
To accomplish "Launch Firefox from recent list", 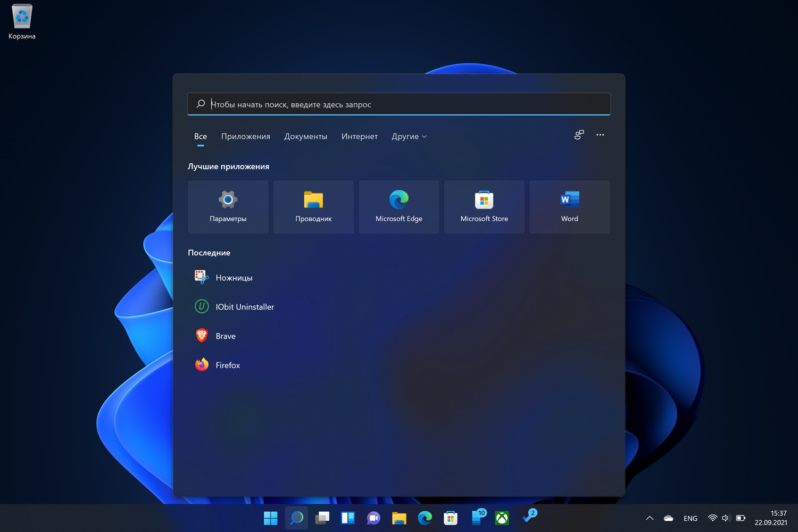I will pos(227,365).
